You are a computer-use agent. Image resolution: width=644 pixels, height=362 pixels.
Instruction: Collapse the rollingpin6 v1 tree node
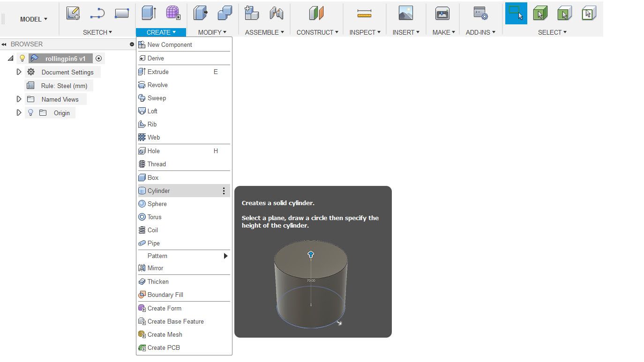click(10, 59)
